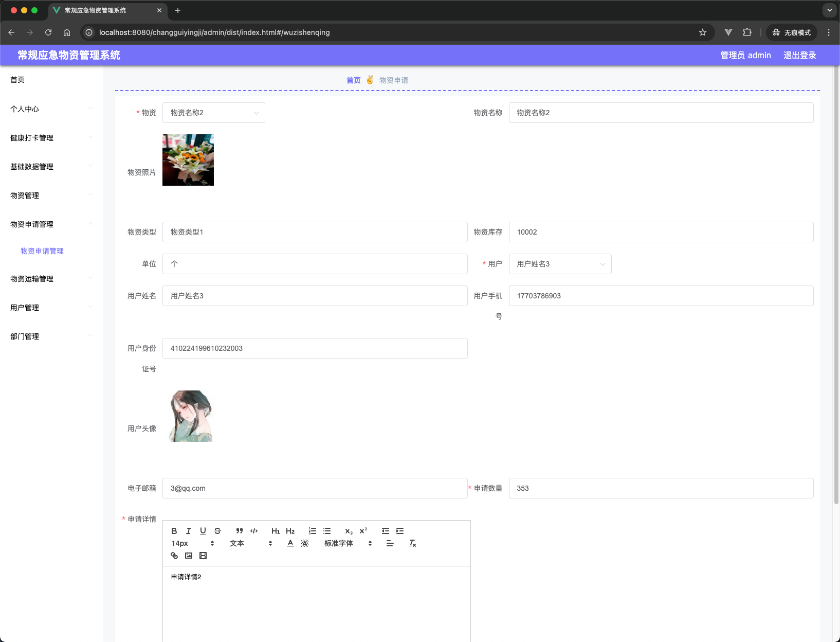
Task: Insert ordered numbered list
Action: coord(313,531)
